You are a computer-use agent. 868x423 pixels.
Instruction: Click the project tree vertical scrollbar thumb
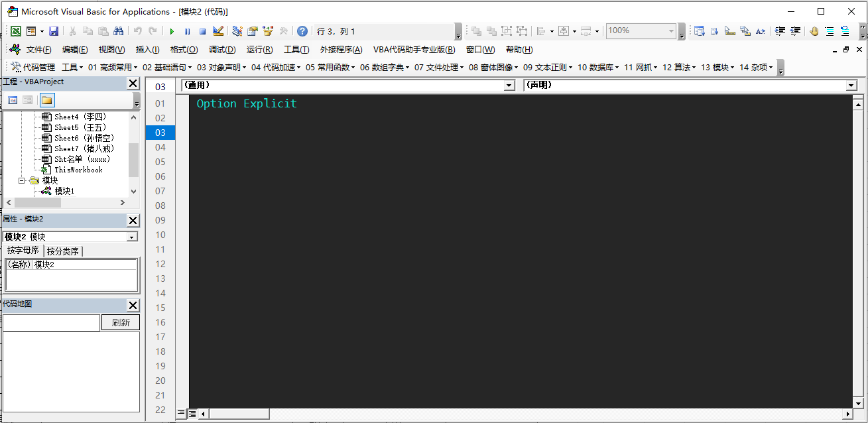(134, 160)
